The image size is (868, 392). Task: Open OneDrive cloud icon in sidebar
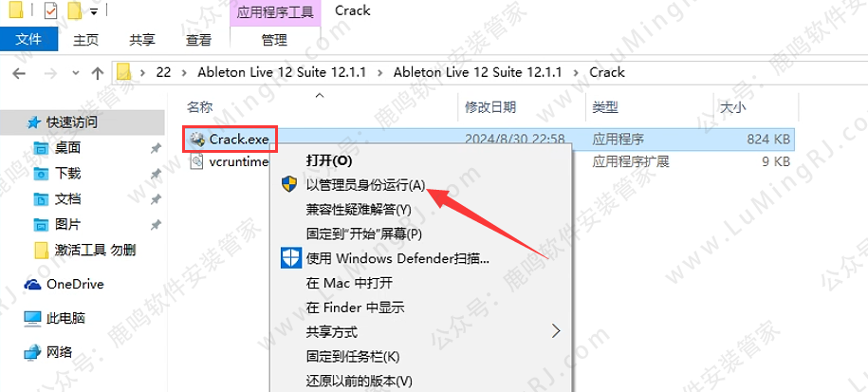pos(32,284)
